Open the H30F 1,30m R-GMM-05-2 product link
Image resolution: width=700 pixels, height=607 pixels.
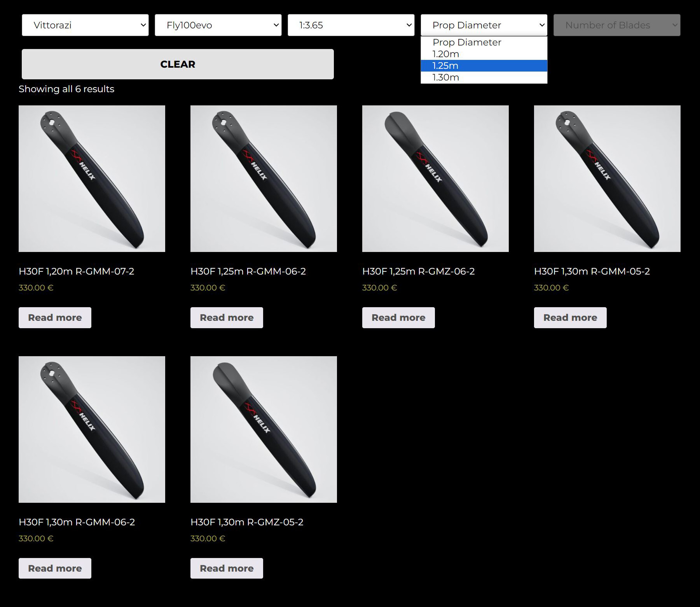pyautogui.click(x=592, y=271)
